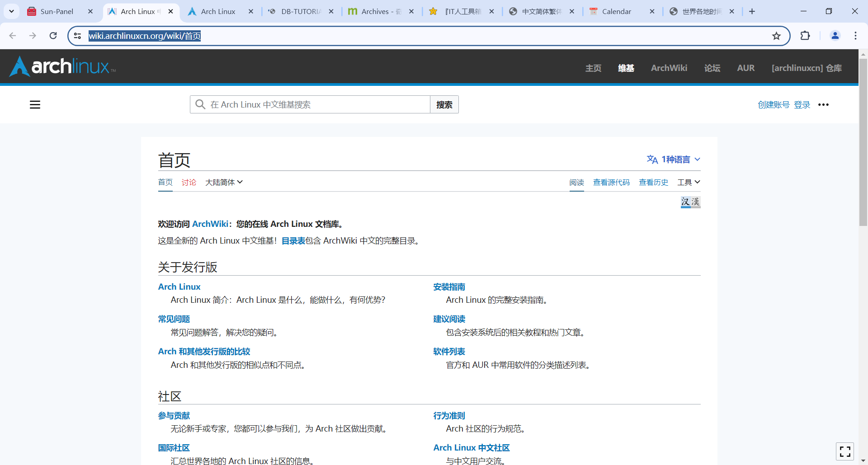
Task: Click the browser address bar URL
Action: [x=145, y=36]
